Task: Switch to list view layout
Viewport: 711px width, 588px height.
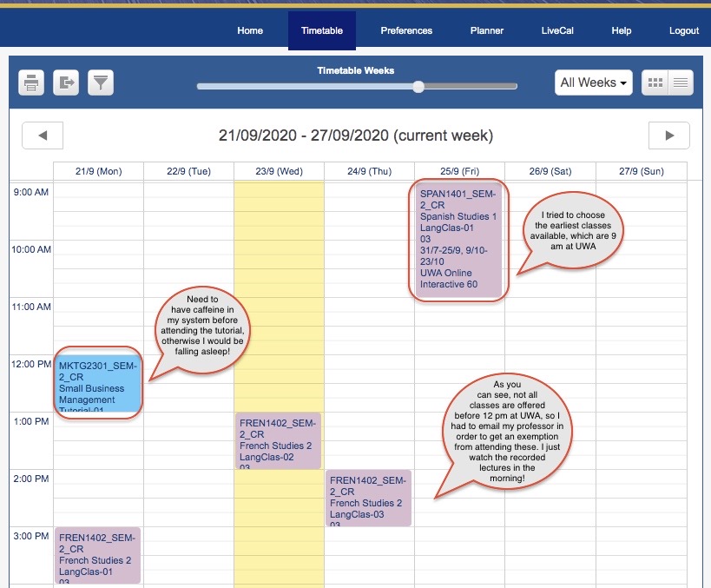Action: [x=680, y=83]
